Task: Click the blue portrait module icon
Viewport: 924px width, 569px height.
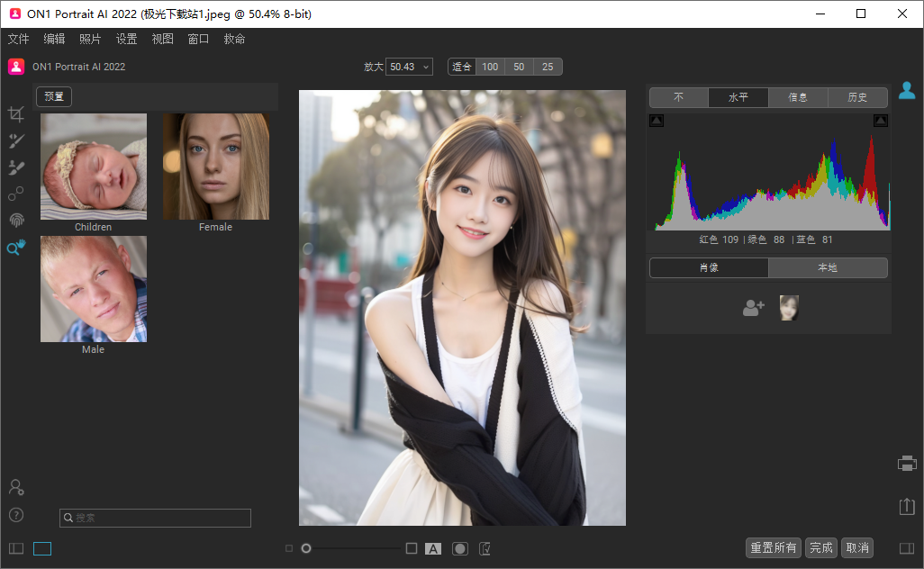Action: (x=907, y=90)
